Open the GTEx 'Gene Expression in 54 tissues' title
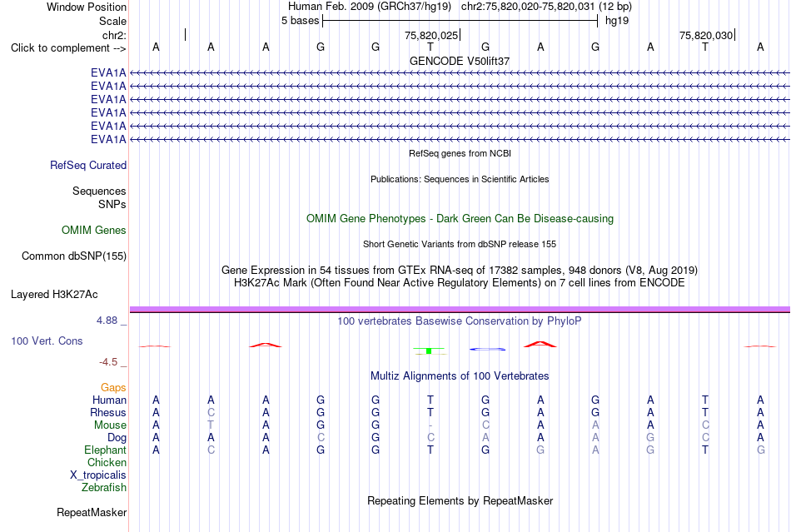The width and height of the screenshot is (791, 532). (x=460, y=271)
